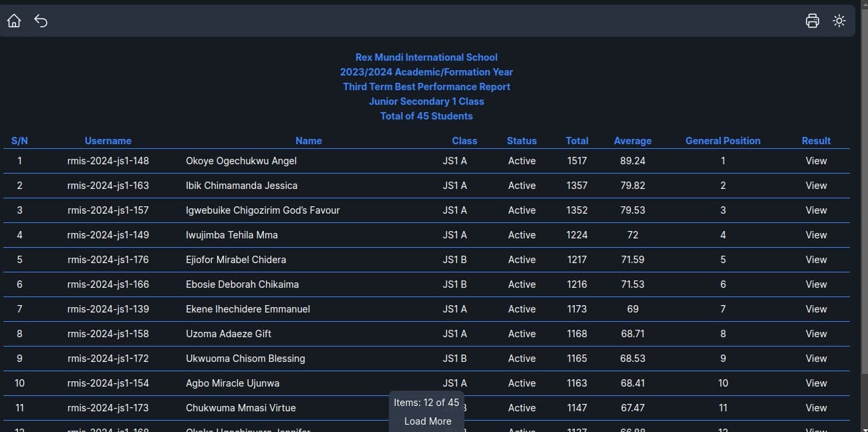The image size is (868, 432).
Task: Select total score 1147
Action: pyautogui.click(x=577, y=408)
